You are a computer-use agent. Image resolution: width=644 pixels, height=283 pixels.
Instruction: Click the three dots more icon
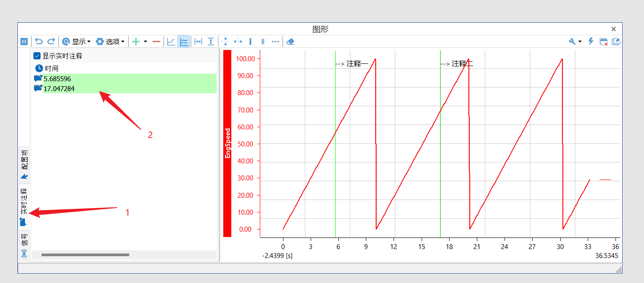[275, 42]
